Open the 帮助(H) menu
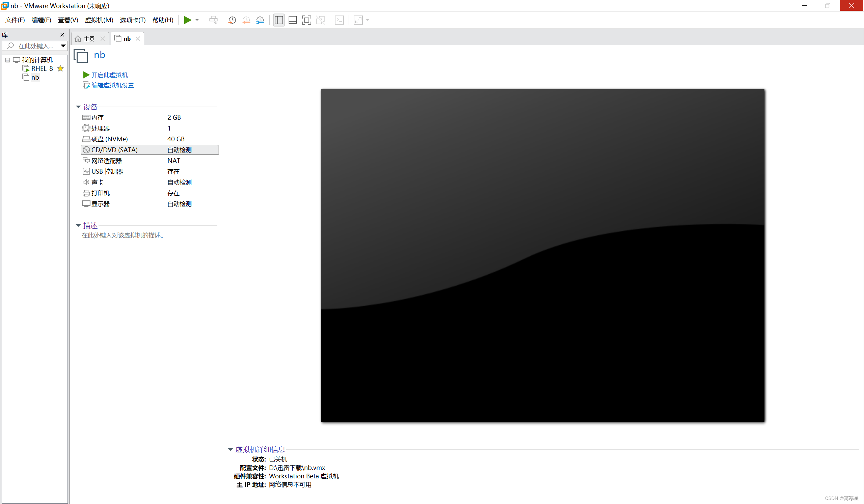This screenshot has width=864, height=504. click(x=163, y=20)
